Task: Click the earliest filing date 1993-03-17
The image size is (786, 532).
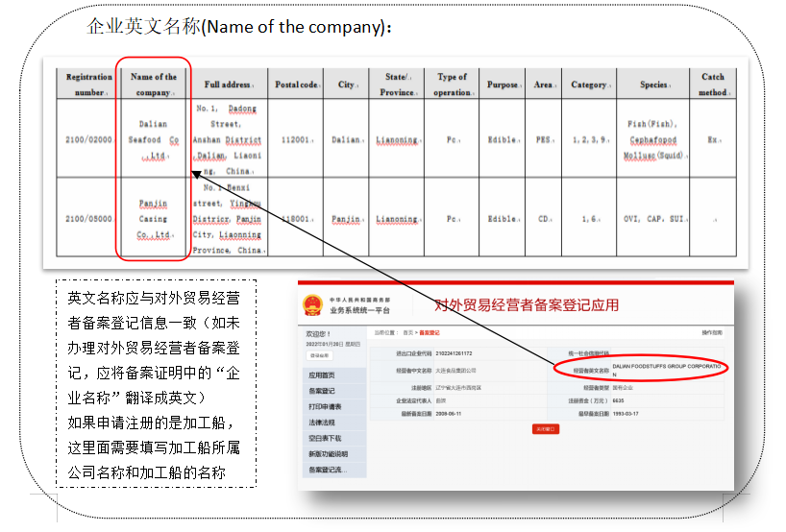Action: tap(626, 414)
